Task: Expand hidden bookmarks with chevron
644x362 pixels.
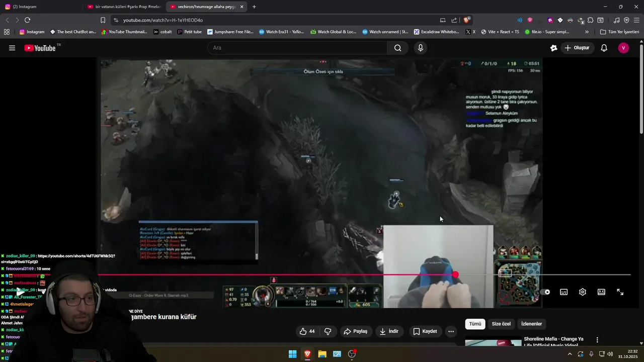Action: pyautogui.click(x=588, y=32)
